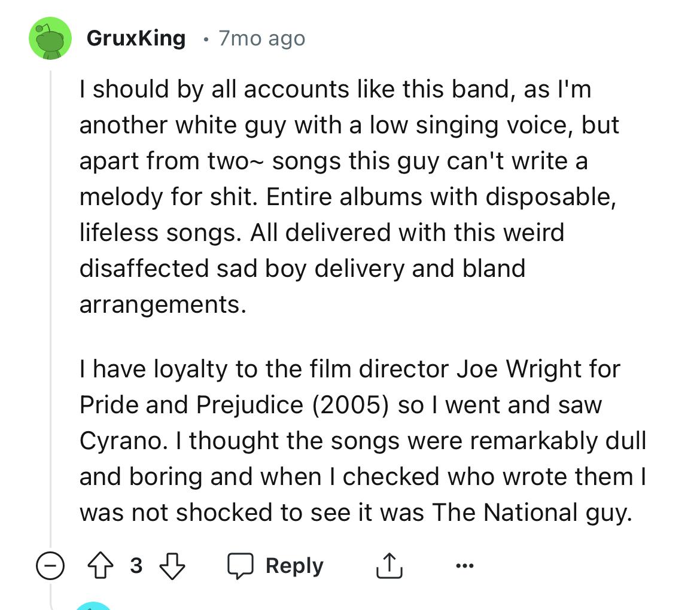
Task: Click the word "arrangements." ending the first paragraph
Action: [x=163, y=304]
